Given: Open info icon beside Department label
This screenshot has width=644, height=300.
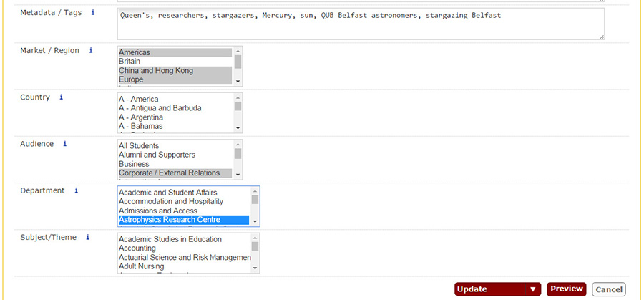Looking at the screenshot, I should click(76, 190).
